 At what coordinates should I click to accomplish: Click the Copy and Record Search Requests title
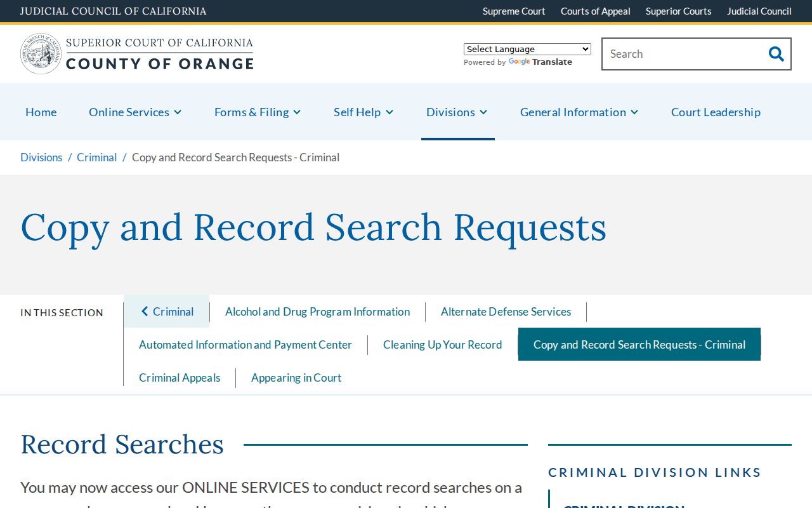(x=313, y=227)
